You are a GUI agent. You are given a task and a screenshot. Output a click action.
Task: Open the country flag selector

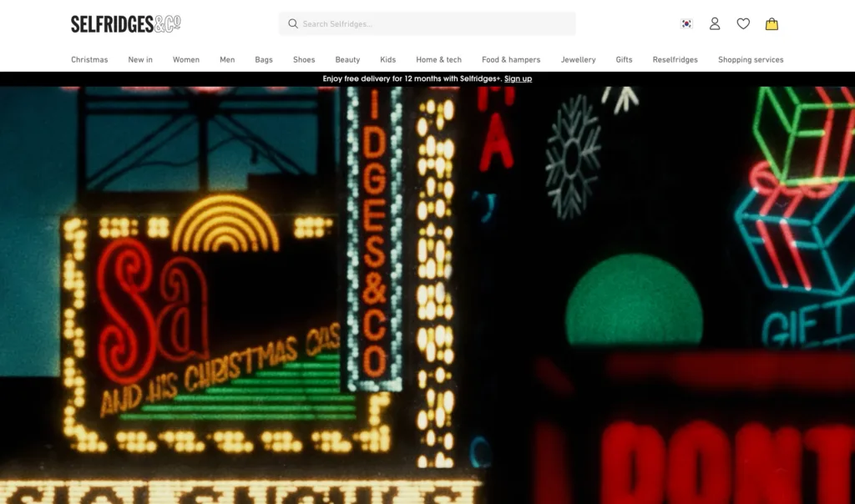pos(686,24)
